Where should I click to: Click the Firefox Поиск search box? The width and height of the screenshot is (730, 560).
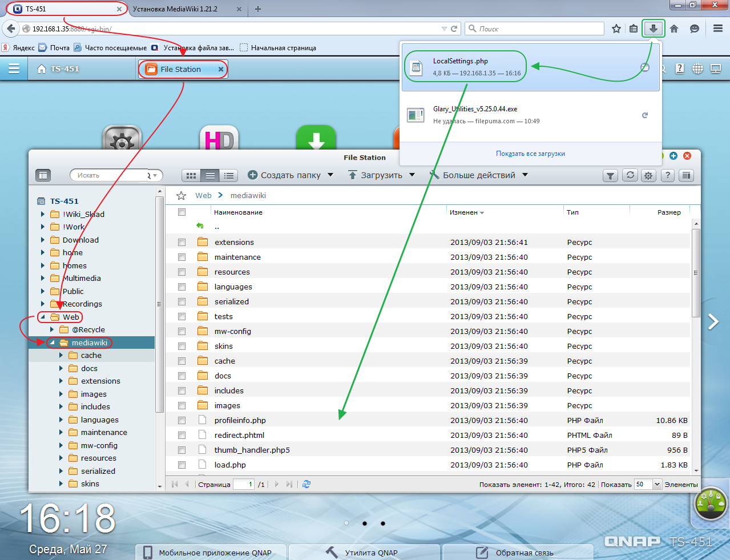[535, 29]
